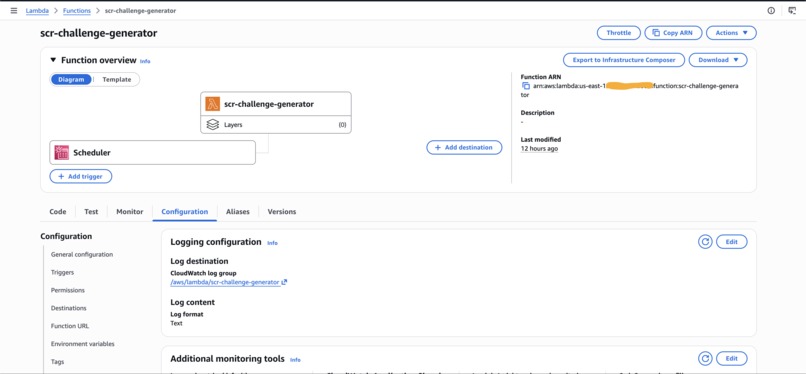Switch the overview to Diagram view
Screen dimensions: 806x374
pos(71,80)
